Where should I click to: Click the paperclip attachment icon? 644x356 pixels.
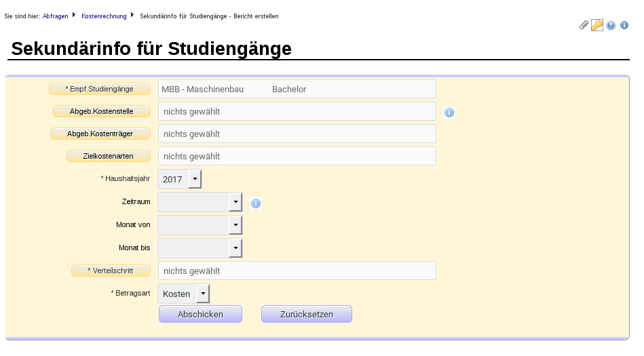pos(584,25)
